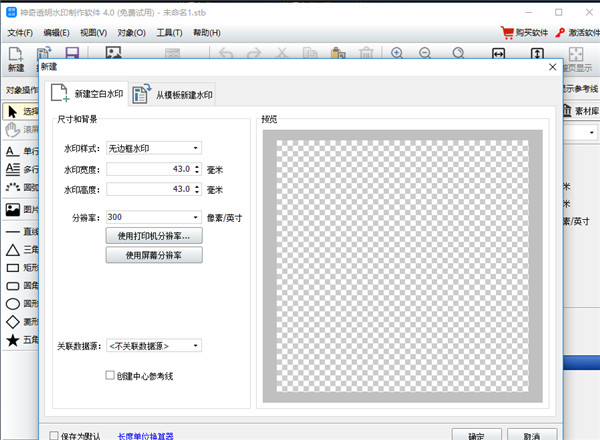Tick the 保存为默认 checkbox
This screenshot has width=600, height=440.
point(54,436)
